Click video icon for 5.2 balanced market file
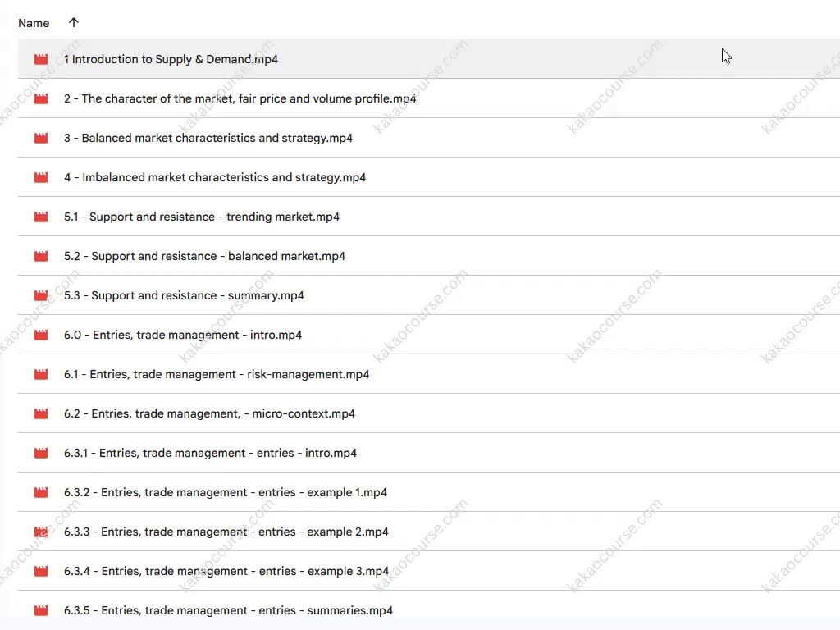 [41, 256]
